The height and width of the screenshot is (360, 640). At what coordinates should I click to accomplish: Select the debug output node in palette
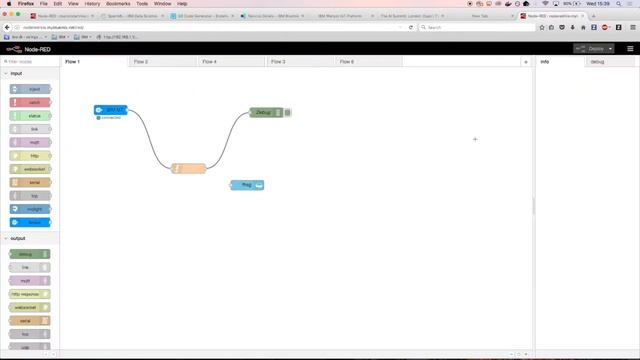point(30,254)
